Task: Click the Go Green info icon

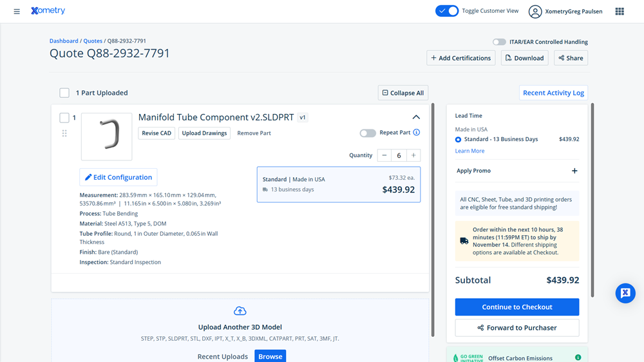Action: click(578, 357)
